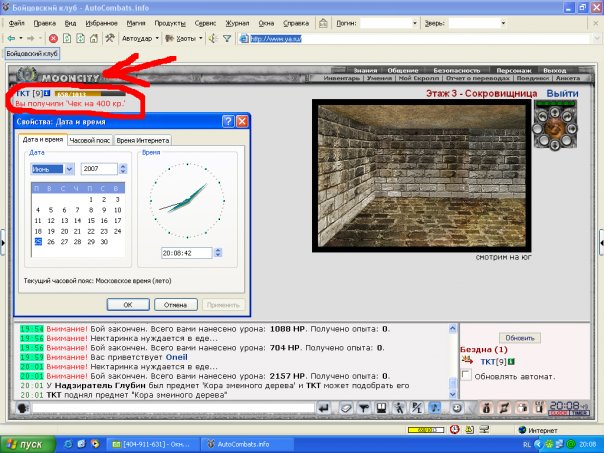Open the back-history dropdown arrow

point(21,38)
